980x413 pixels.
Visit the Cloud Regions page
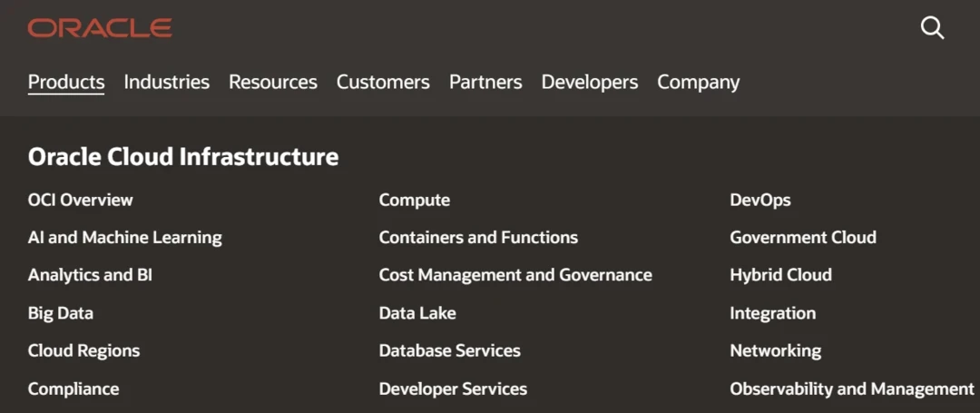coord(83,350)
